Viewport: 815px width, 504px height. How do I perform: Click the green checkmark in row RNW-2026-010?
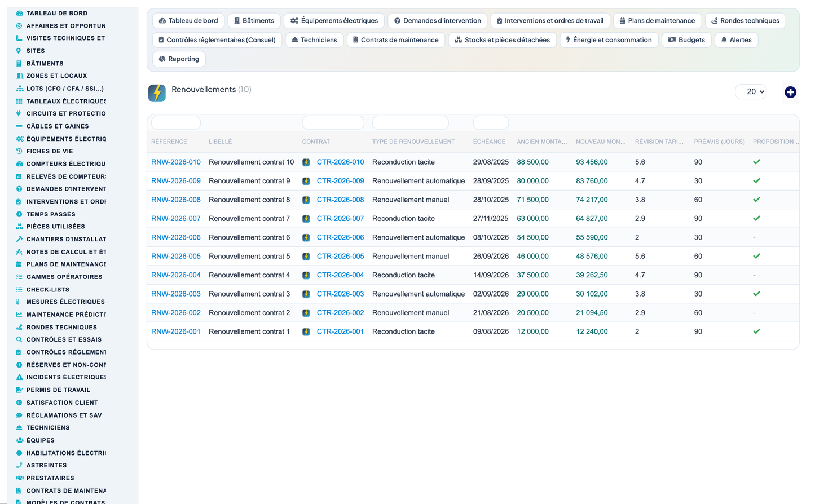pyautogui.click(x=756, y=162)
